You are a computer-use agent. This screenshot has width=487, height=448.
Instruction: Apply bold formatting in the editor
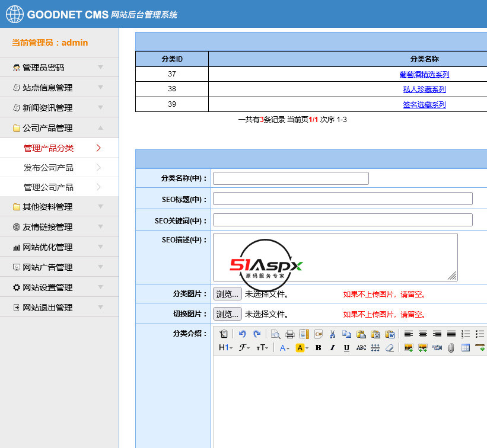pyautogui.click(x=318, y=348)
